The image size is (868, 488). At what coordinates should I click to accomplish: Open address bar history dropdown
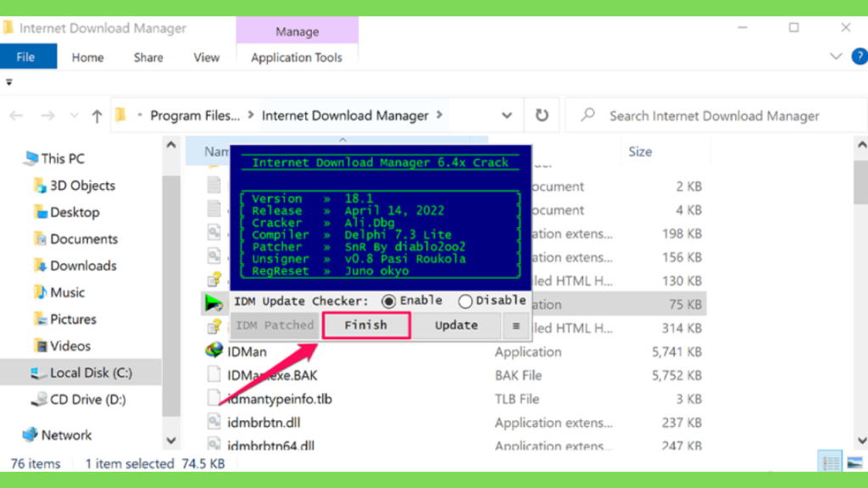tap(507, 115)
